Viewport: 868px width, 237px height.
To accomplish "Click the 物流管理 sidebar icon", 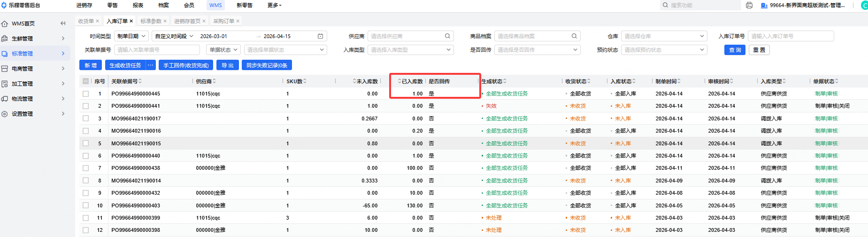I will click(5, 99).
